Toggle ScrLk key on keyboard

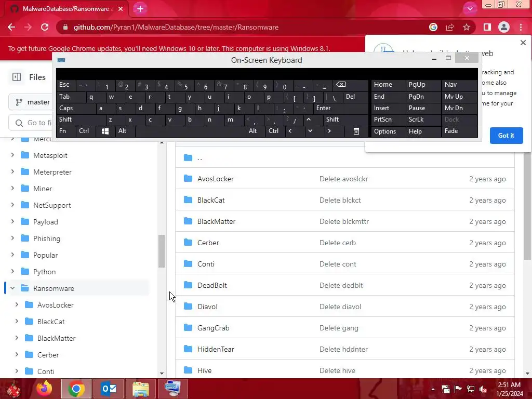[423, 119]
